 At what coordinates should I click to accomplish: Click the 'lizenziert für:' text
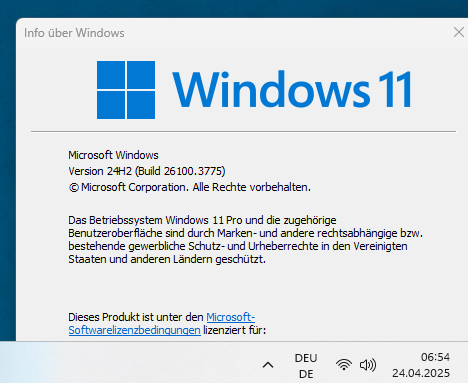235,330
